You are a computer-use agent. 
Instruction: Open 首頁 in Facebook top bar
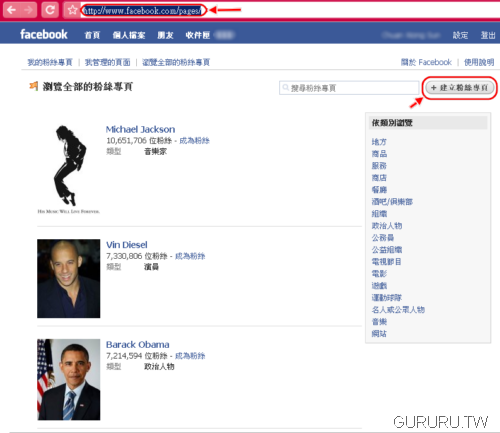pyautogui.click(x=92, y=35)
